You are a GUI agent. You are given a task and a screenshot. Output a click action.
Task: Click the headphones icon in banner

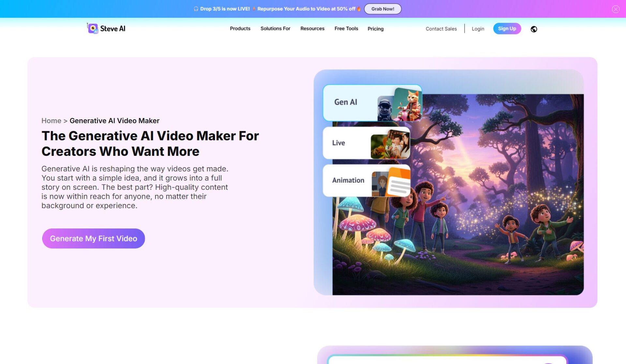click(x=196, y=9)
